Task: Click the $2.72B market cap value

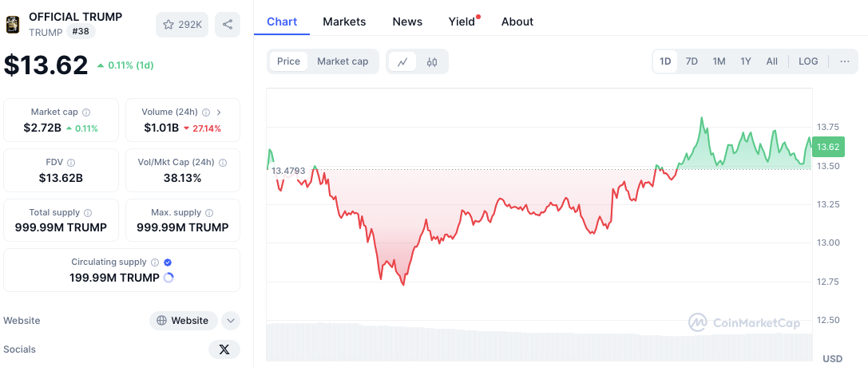Action: pos(42,128)
